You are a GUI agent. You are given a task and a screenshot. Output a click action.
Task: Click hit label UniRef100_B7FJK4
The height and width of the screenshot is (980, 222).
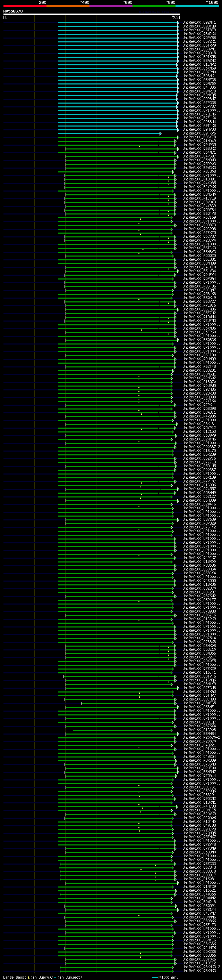click(x=199, y=118)
